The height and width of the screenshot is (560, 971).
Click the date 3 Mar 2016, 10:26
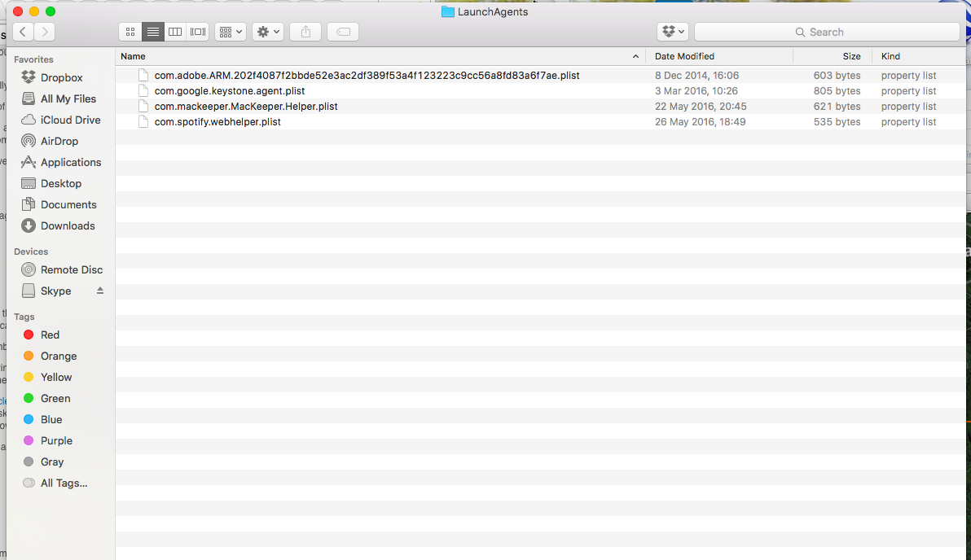click(x=696, y=91)
